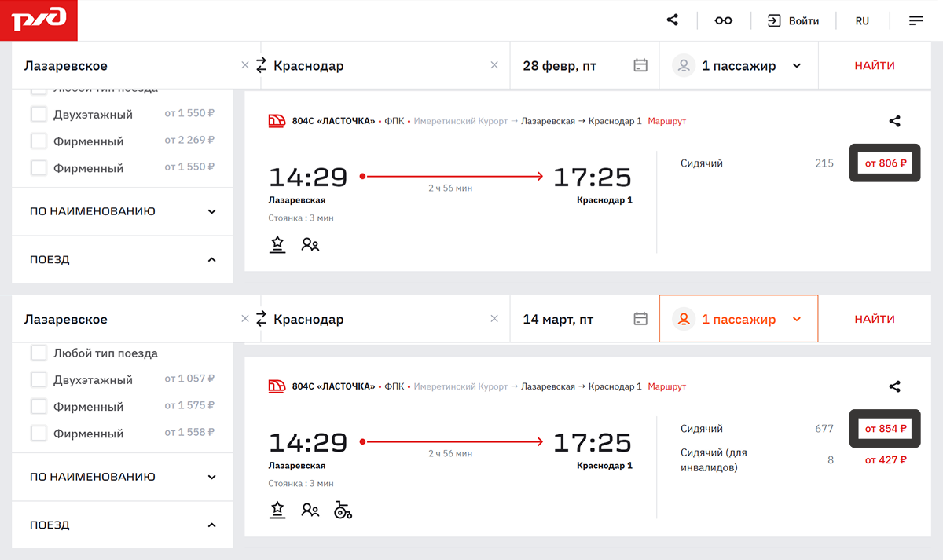Click the wheelchair accessibility icon in train card
Viewport: 943px width, 560px height.
[343, 511]
